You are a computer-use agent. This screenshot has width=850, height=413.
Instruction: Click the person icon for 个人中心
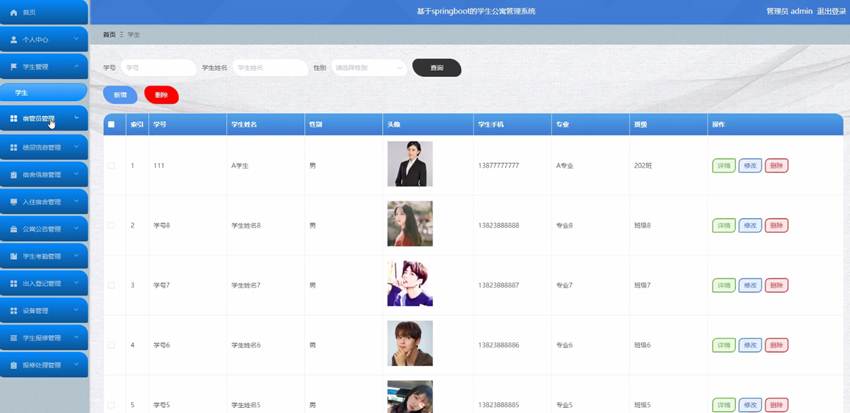tap(14, 40)
